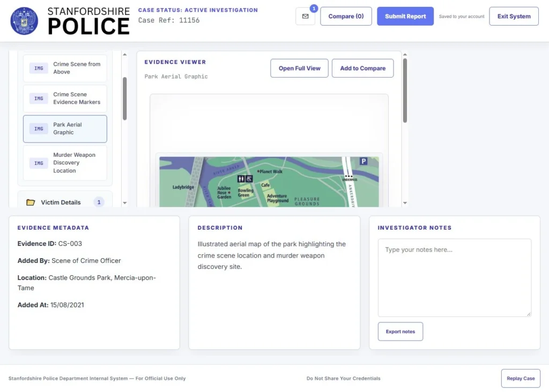
Task: Submit the case report
Action: 405,16
